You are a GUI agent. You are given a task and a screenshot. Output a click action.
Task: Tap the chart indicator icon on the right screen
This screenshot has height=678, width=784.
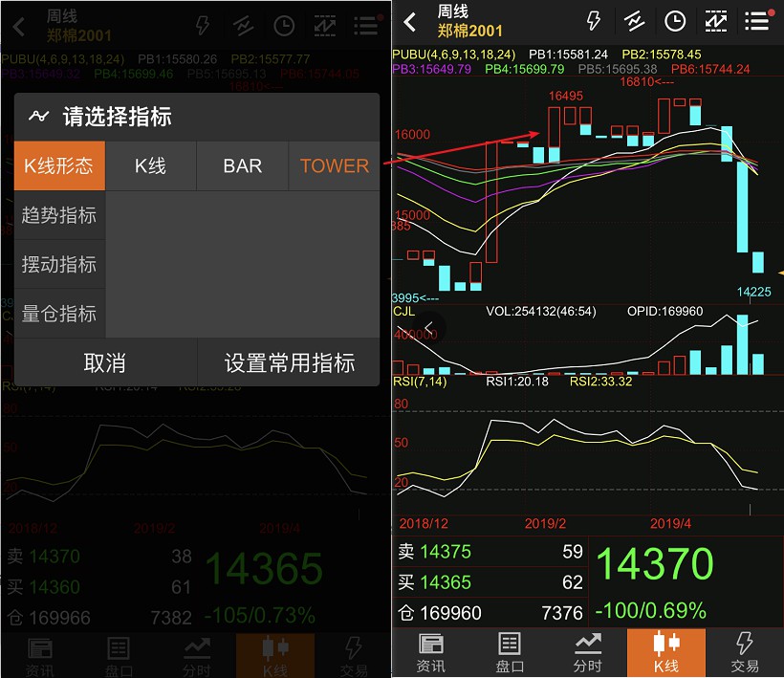click(715, 21)
